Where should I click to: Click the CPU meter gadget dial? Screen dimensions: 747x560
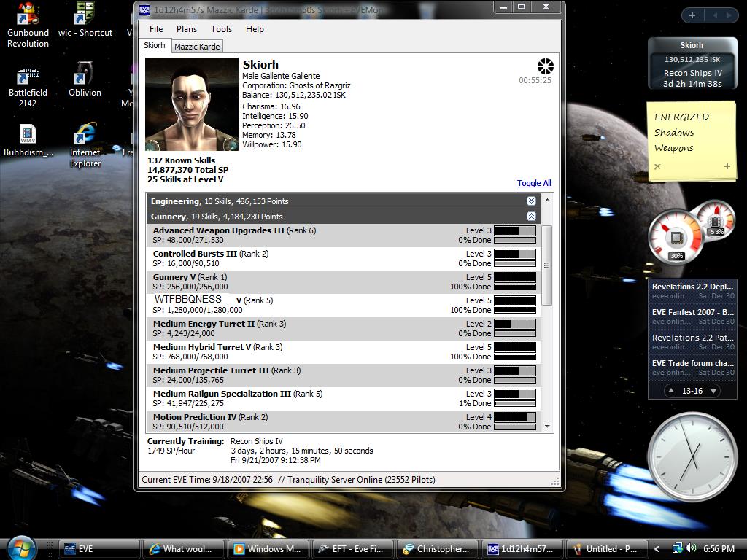point(676,237)
